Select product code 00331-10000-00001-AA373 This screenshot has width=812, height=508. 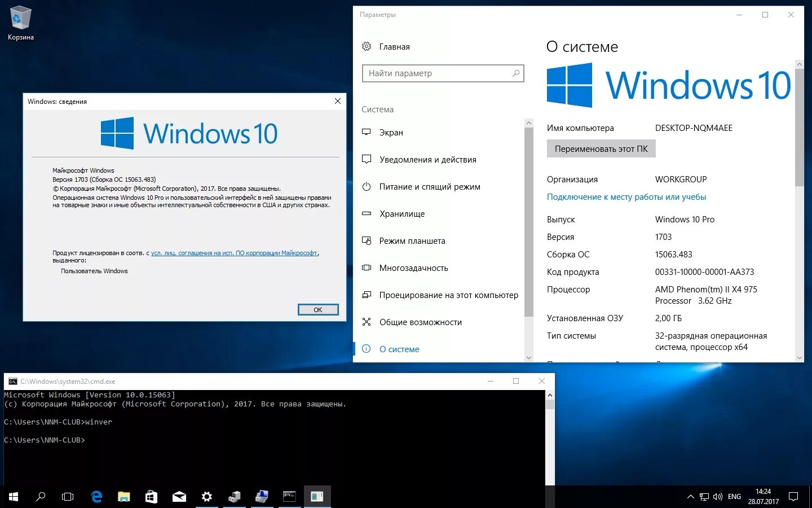[x=704, y=272]
